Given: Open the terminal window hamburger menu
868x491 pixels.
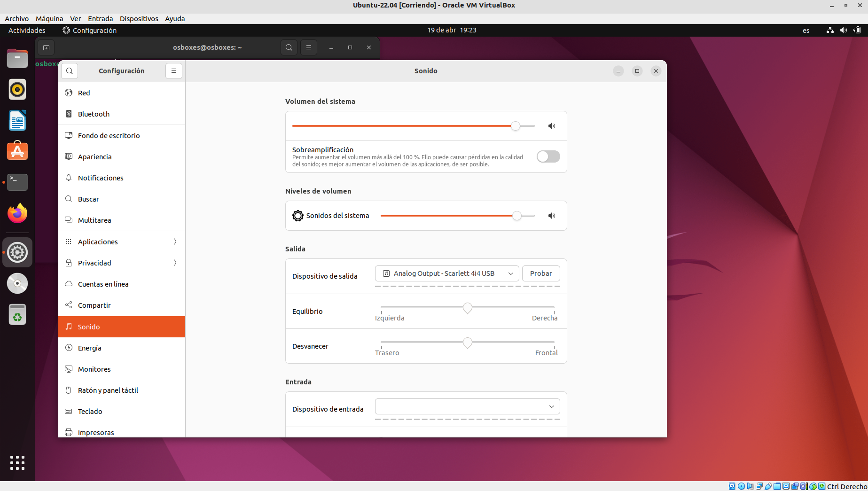Looking at the screenshot, I should click(309, 47).
